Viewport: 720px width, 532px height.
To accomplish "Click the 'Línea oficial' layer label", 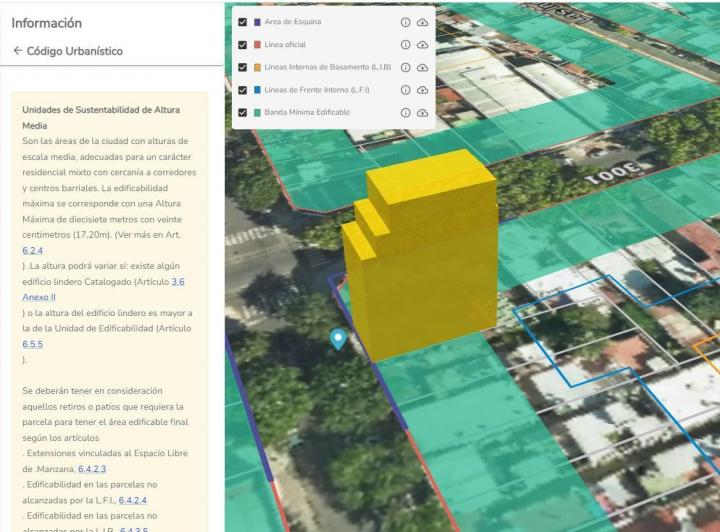I will (285, 45).
